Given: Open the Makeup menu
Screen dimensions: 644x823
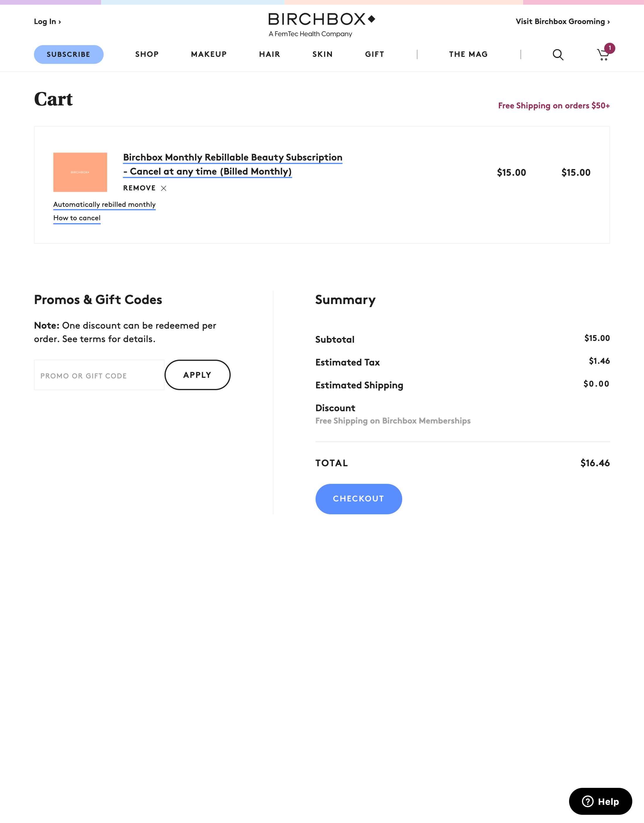Looking at the screenshot, I should 209,54.
